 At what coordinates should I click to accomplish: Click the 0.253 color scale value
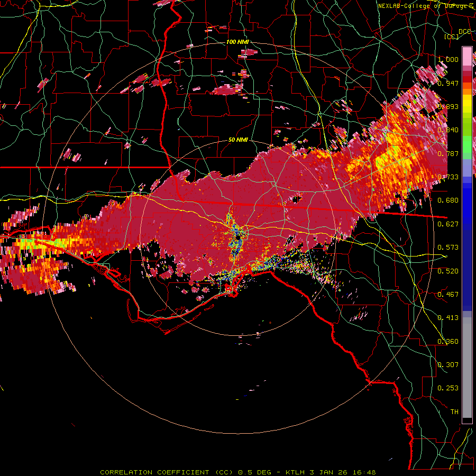point(448,388)
